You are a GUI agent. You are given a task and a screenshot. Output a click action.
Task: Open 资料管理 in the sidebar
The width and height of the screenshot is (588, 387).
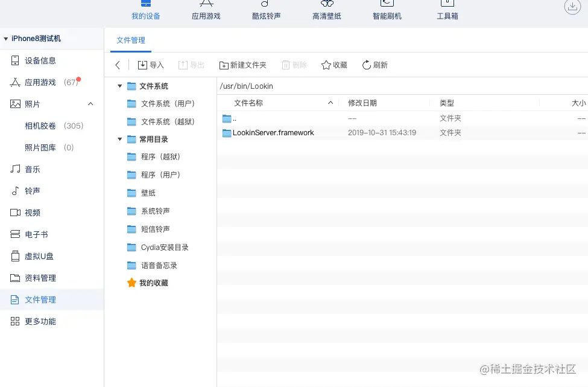point(52,278)
